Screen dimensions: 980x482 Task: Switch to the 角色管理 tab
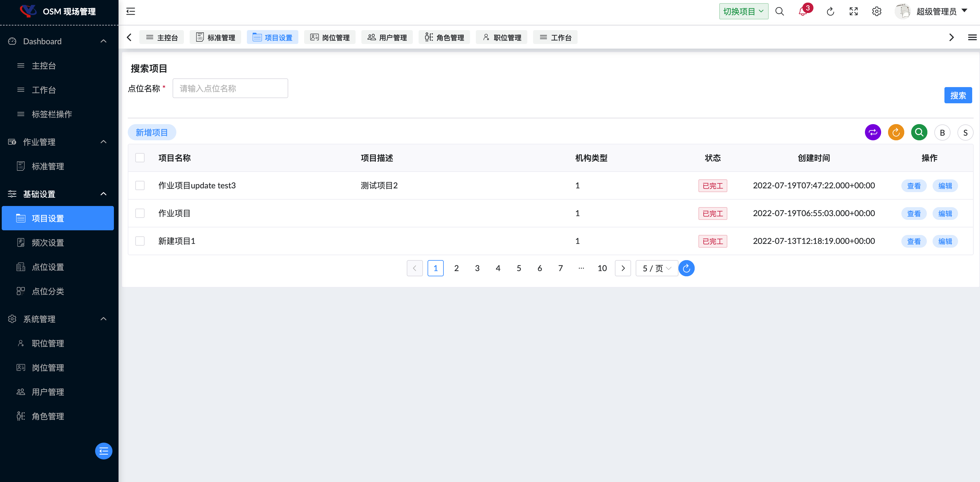(444, 37)
